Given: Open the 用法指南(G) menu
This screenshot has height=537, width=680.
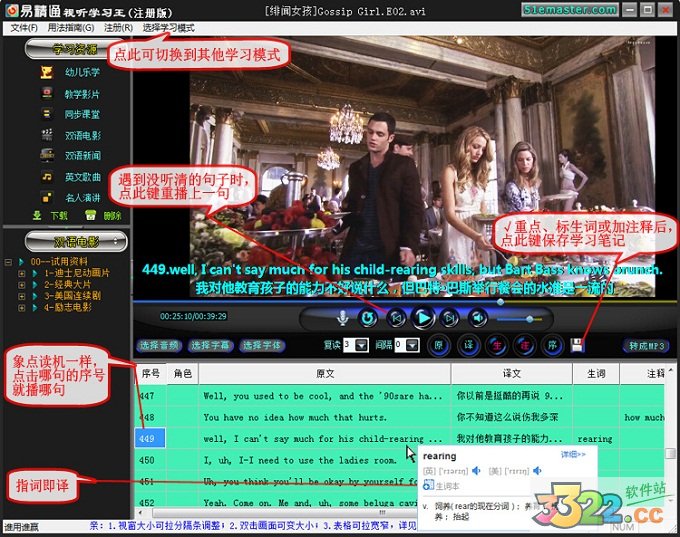Looking at the screenshot, I should tap(71, 28).
